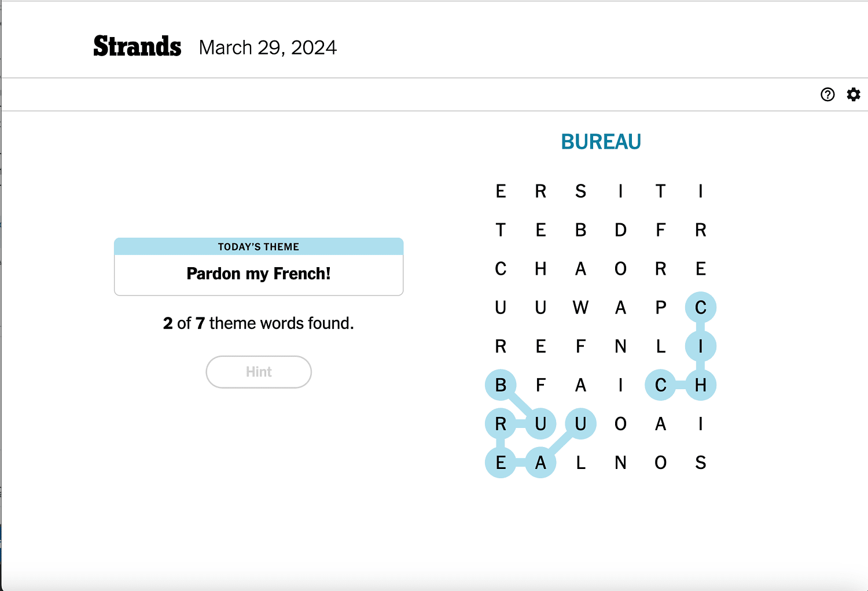Click the letter W in the fourth row

(580, 308)
